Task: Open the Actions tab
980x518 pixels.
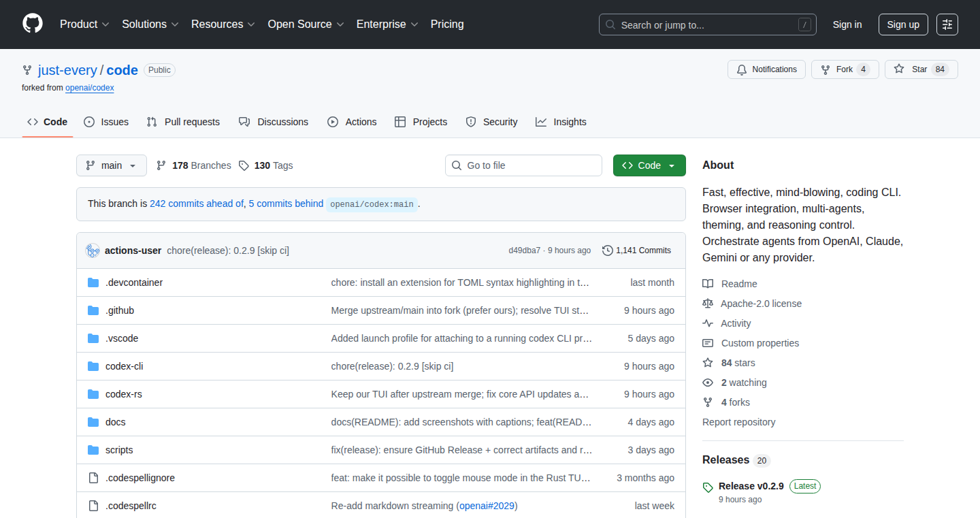Action: pyautogui.click(x=352, y=122)
